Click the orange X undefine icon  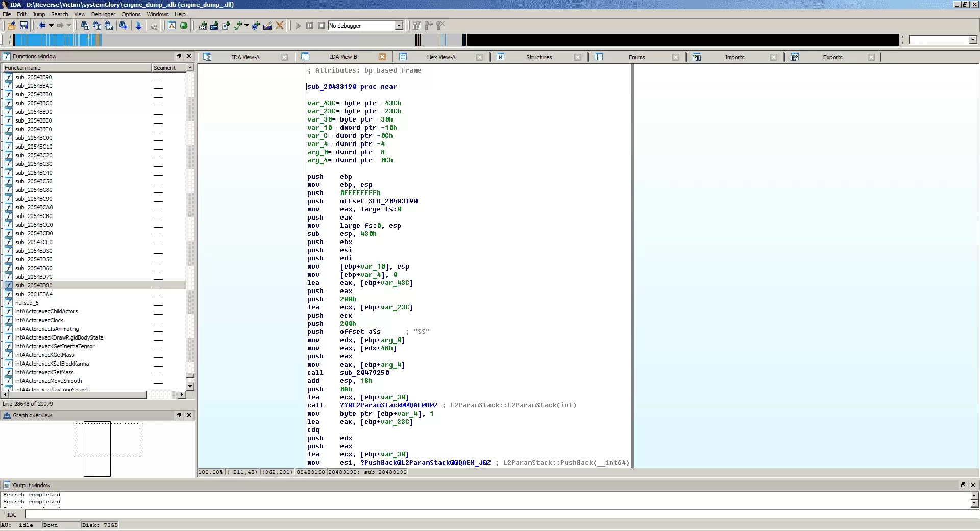280,26
